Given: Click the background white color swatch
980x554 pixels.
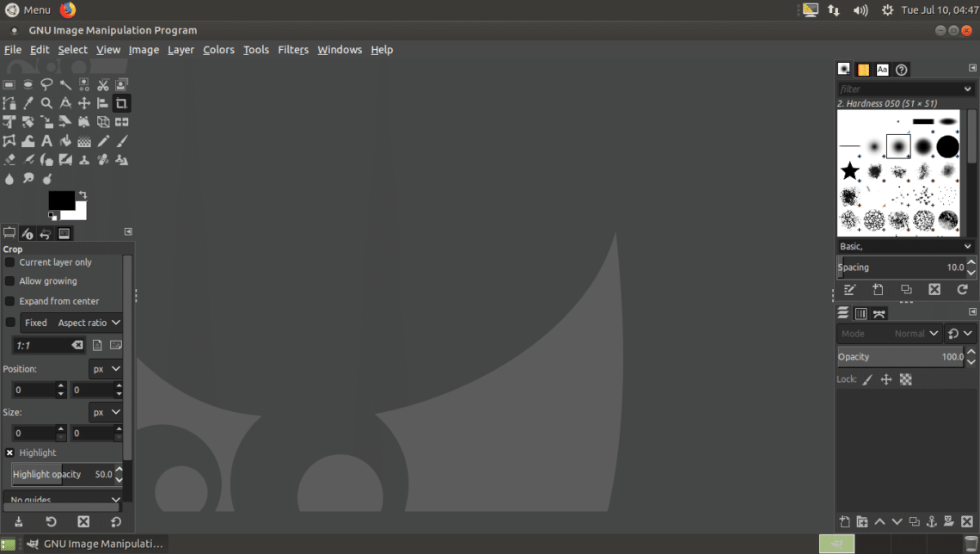Looking at the screenshot, I should tap(79, 214).
